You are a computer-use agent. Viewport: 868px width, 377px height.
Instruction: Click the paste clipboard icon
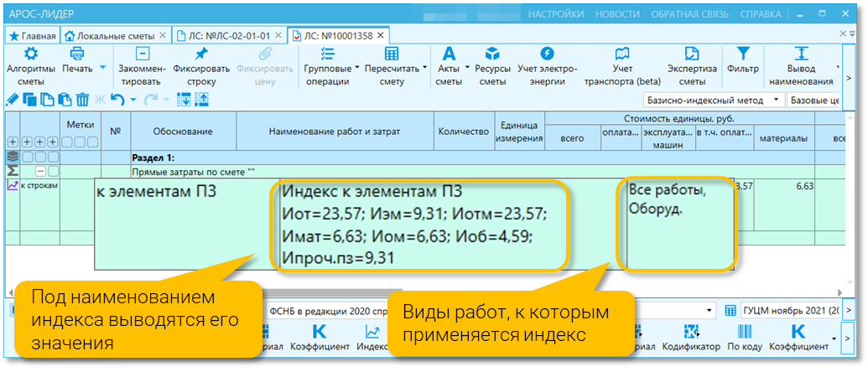(x=65, y=100)
